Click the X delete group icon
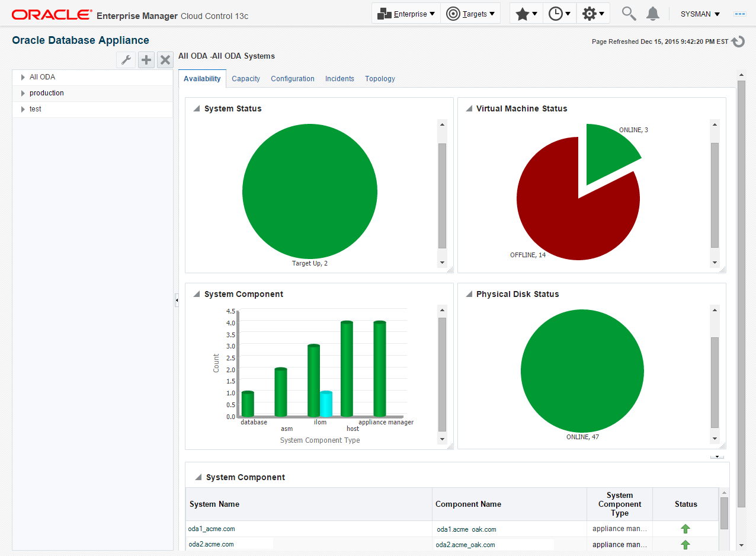The width and height of the screenshot is (756, 556). click(x=165, y=60)
